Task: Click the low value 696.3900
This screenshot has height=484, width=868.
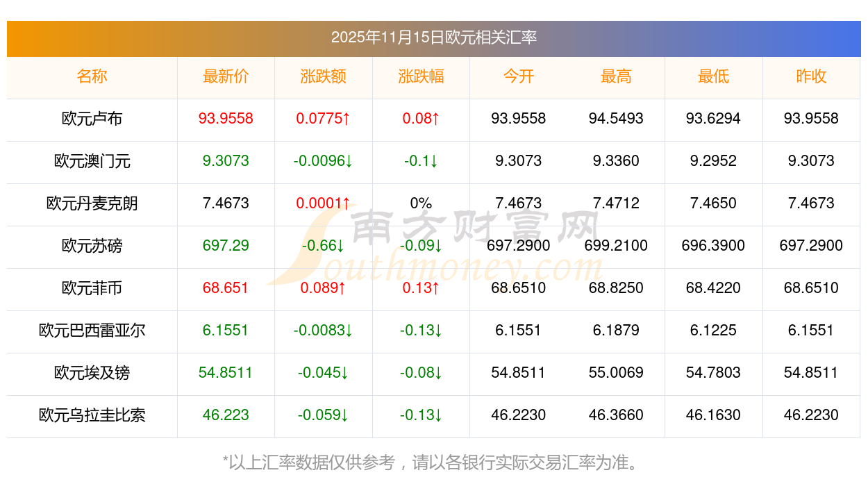Action: [714, 246]
